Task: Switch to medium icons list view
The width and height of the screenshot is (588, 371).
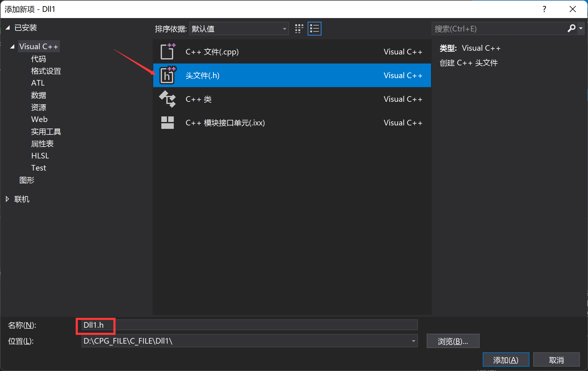Action: [315, 29]
